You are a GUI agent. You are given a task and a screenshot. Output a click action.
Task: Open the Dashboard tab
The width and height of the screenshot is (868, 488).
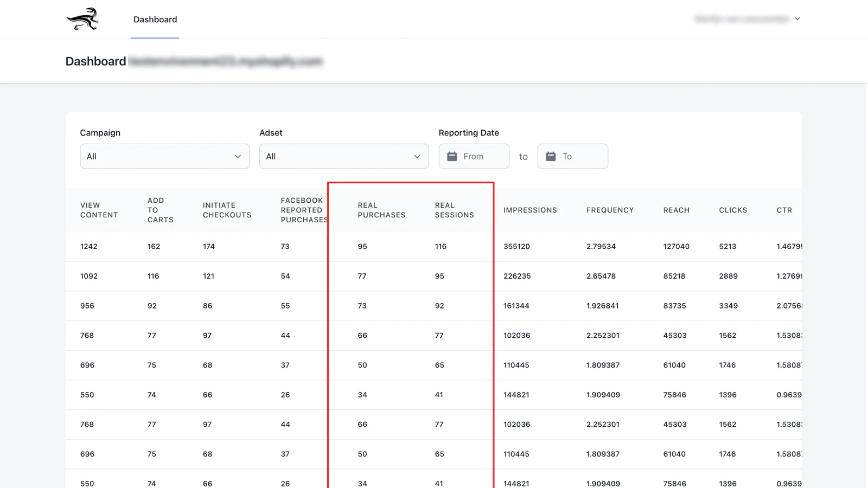[x=155, y=20]
